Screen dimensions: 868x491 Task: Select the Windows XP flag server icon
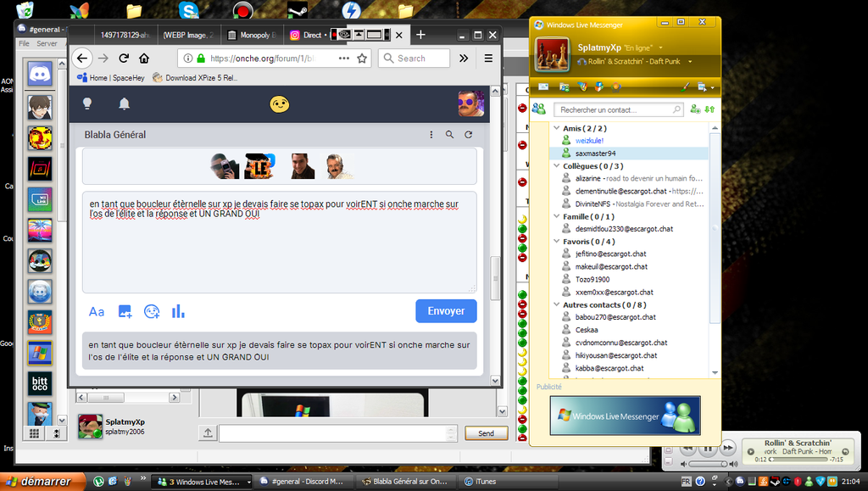(40, 353)
